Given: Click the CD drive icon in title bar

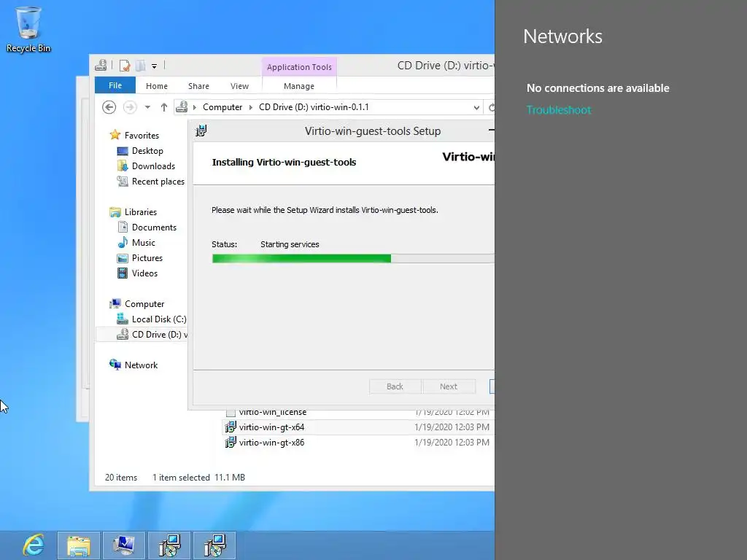Looking at the screenshot, I should (x=101, y=65).
